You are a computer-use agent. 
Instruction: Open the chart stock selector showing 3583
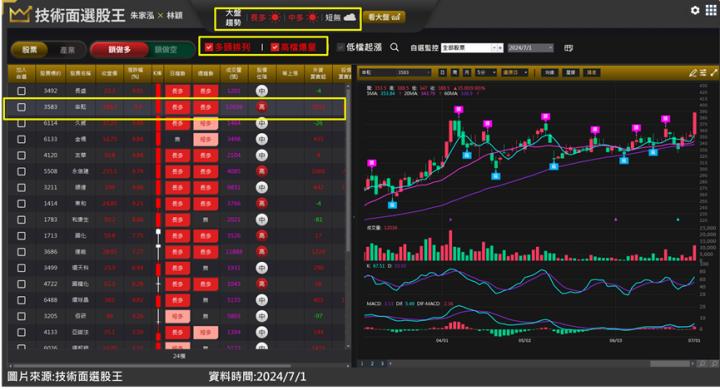395,73
